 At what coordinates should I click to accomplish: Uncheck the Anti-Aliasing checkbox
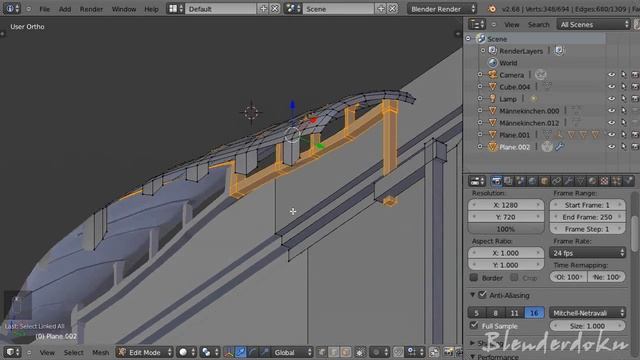pos(483,295)
